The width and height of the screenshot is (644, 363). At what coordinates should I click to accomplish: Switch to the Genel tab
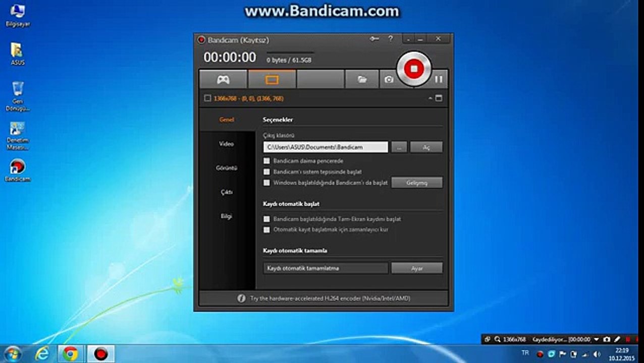pos(227,119)
